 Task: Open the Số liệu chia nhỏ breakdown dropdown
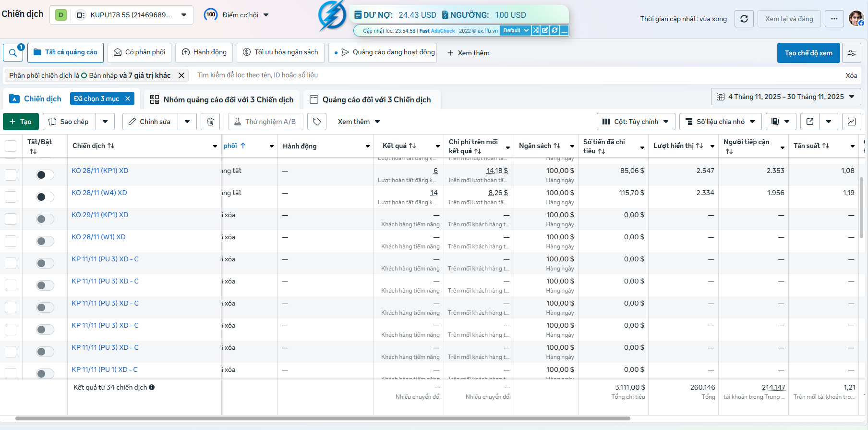[x=720, y=122]
